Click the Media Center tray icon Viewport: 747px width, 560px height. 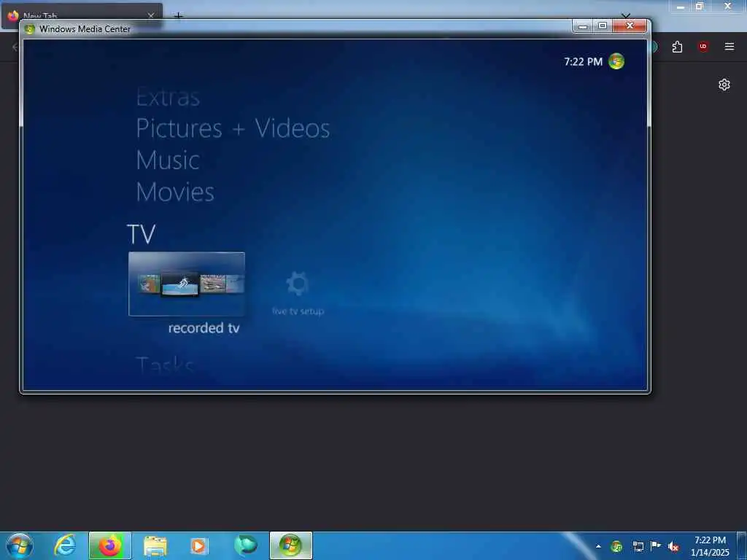[x=616, y=547]
